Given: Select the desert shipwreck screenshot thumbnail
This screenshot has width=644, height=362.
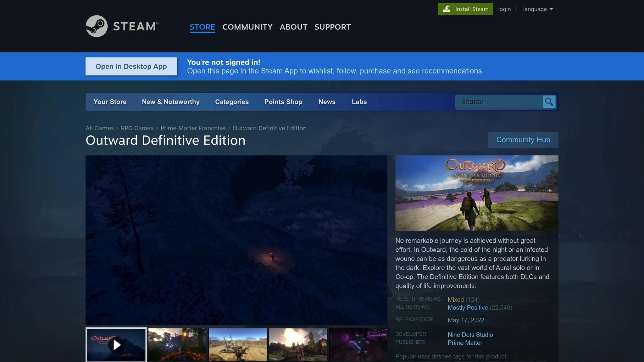Looking at the screenshot, I should [x=238, y=345].
